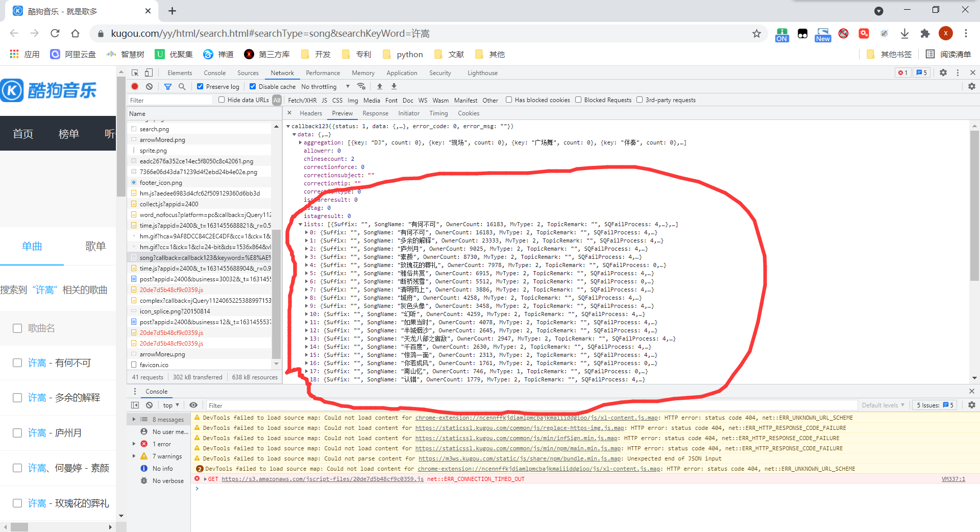Viewport: 980px width, 532px height.
Task: Open console settings gear
Action: pos(972,405)
